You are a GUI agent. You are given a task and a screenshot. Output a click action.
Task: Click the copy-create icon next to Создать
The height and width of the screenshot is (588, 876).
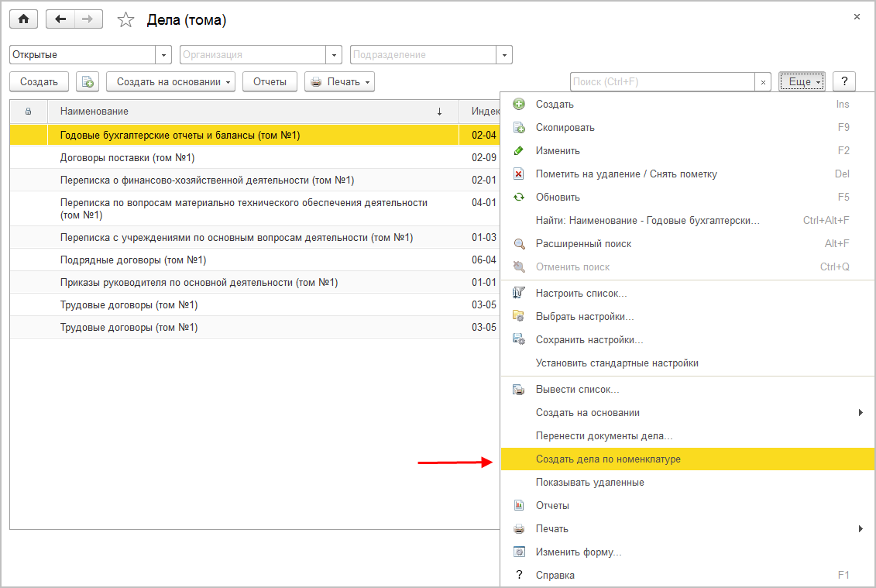point(88,81)
